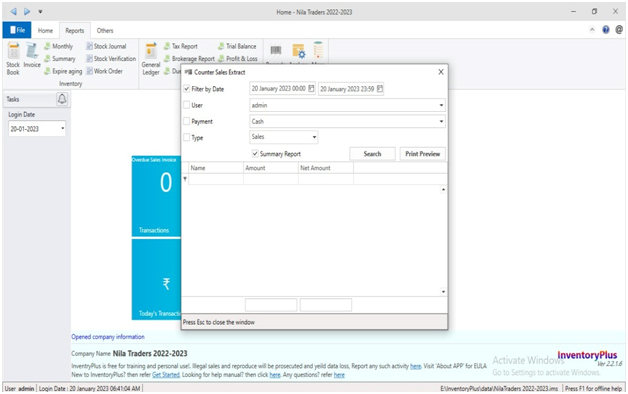Switch to the Home tab

[45, 30]
